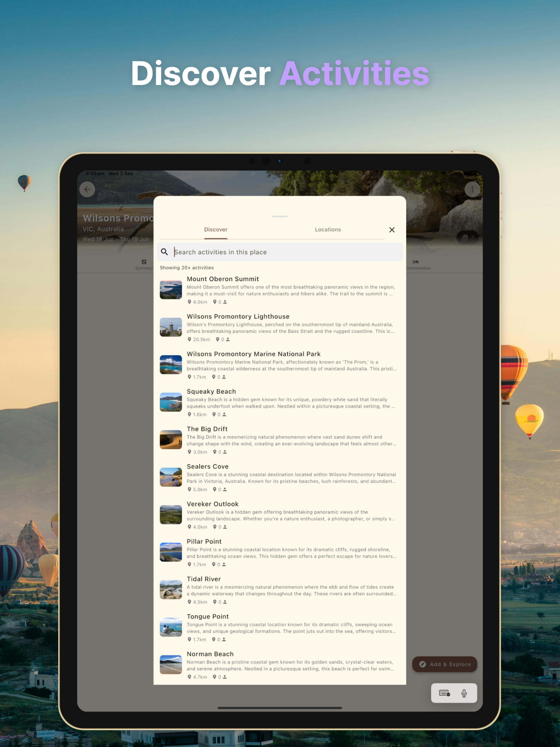Click the 20.5km distance pin icon
Viewport: 560px width, 747px height.
[189, 339]
